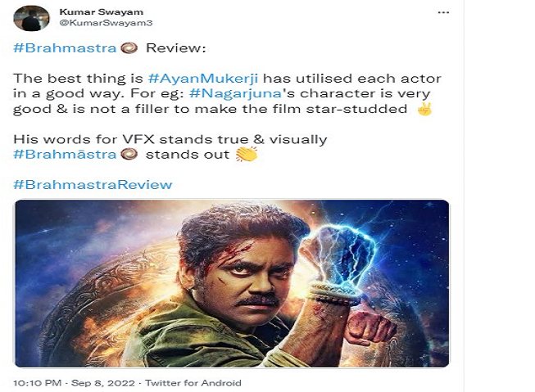The height and width of the screenshot is (392, 535).
Task: Open the #Brahmāstra hashtag before stands out
Action: pos(65,154)
